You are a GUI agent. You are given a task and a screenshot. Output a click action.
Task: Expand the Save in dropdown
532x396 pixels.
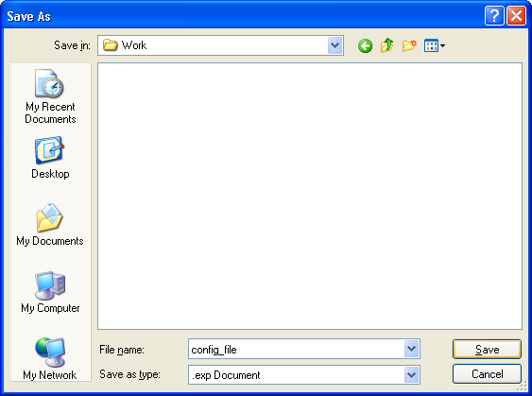[335, 45]
